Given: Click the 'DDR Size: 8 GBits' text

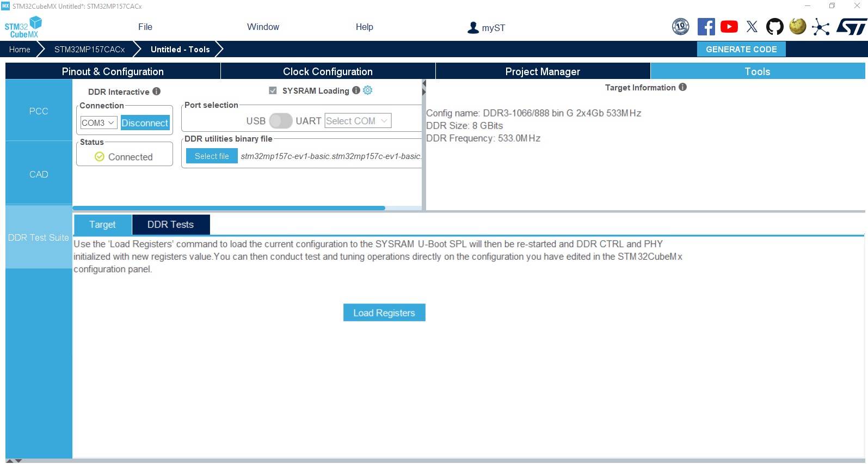Looking at the screenshot, I should [465, 126].
